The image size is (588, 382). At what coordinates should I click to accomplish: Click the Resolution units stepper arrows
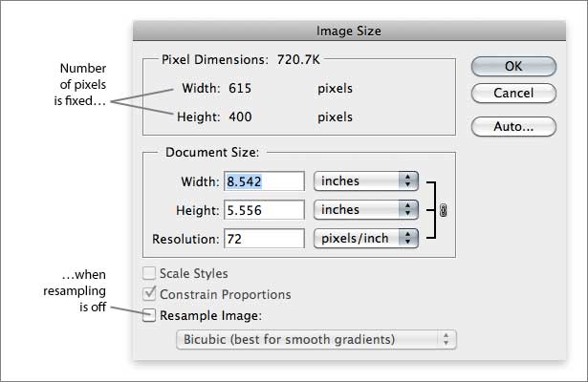click(408, 238)
